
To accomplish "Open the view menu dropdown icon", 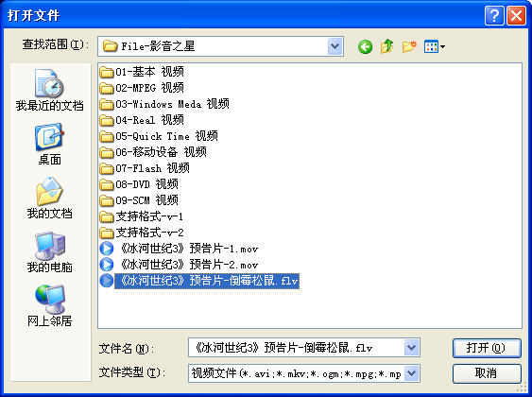I will tap(435, 46).
